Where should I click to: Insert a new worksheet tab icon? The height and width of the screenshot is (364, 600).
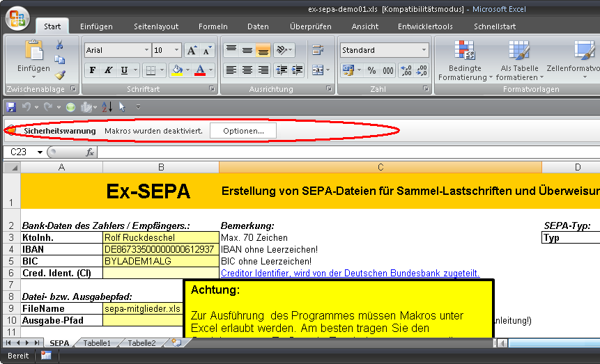click(176, 342)
